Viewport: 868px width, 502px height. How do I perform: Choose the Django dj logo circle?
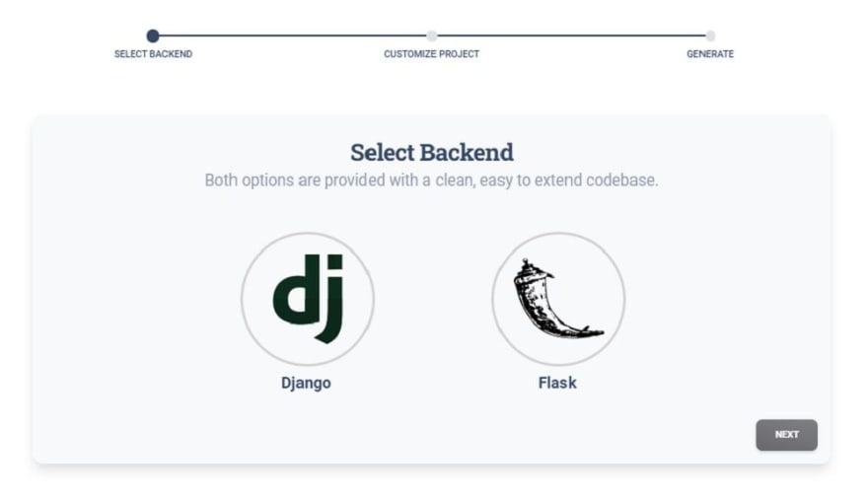307,299
